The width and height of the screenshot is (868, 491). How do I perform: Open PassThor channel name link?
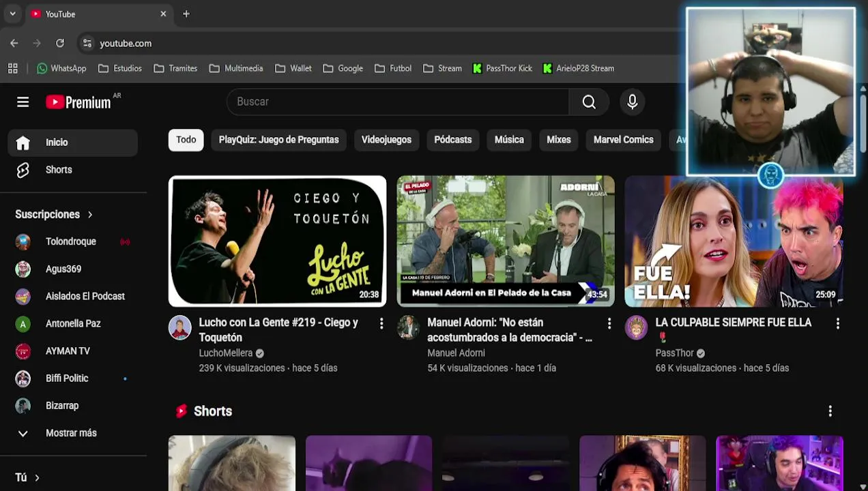(x=674, y=353)
